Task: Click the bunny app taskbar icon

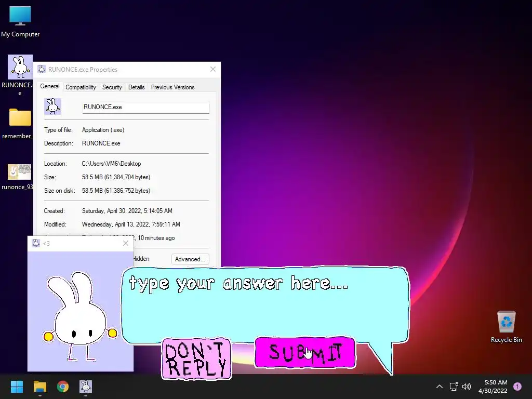Action: [86, 387]
